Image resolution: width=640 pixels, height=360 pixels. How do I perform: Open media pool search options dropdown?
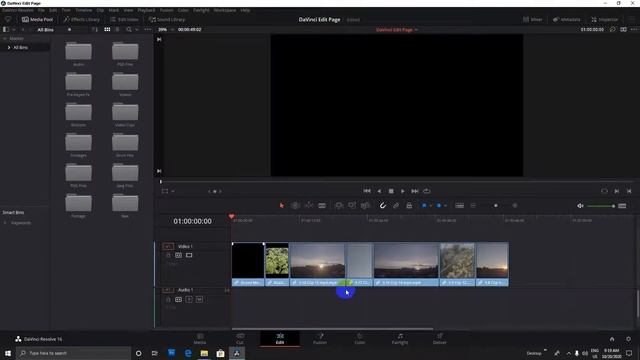click(137, 29)
